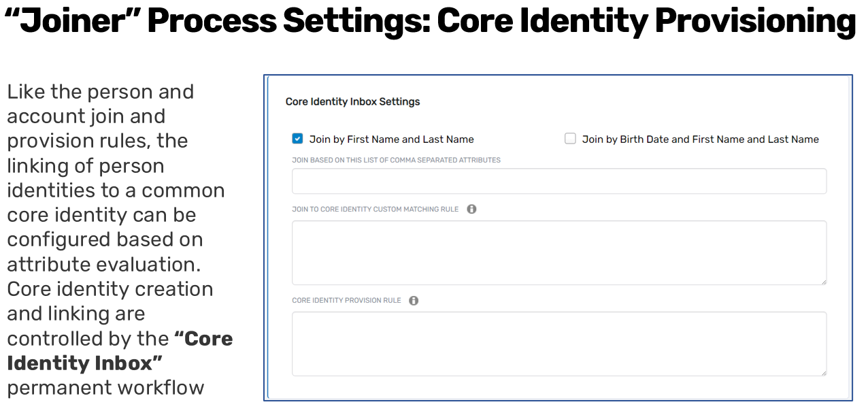
Task: Uncheck Join by First Name and Last Name
Action: (x=297, y=139)
